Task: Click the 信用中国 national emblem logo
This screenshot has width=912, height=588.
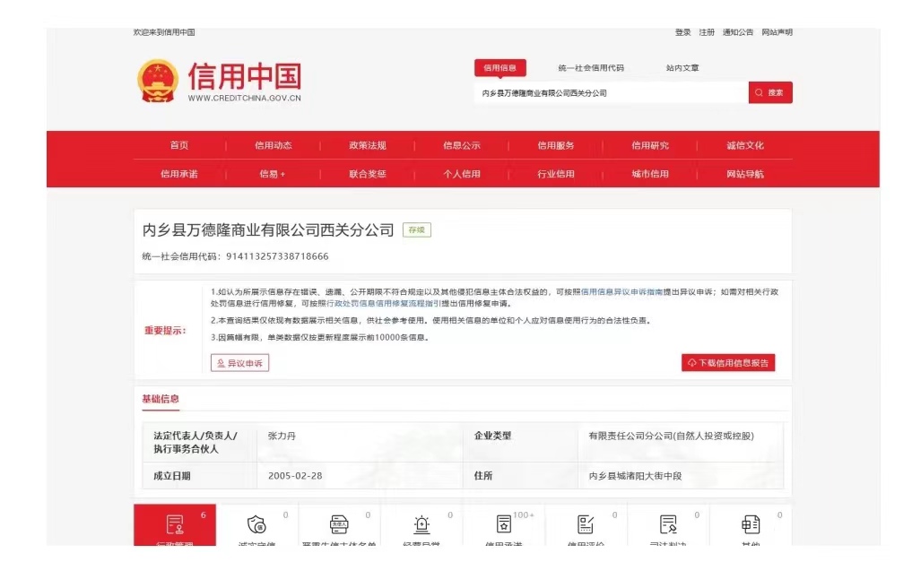Action: (157, 81)
